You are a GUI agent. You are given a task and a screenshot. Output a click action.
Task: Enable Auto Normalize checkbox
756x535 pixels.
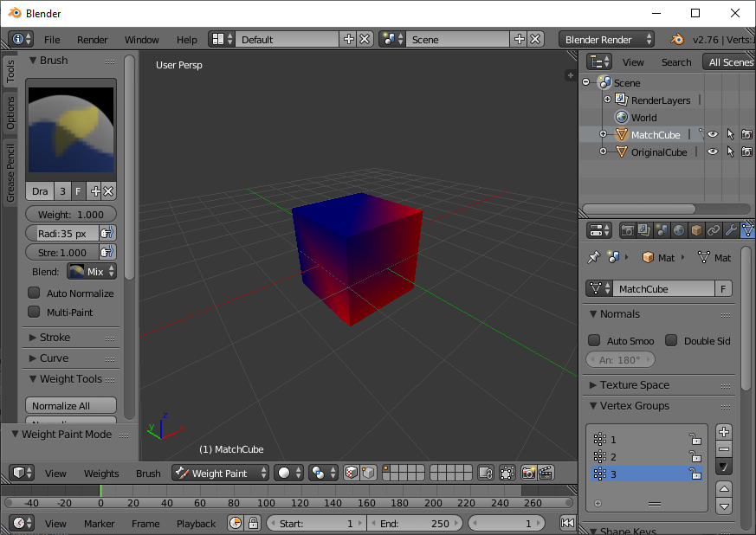[x=34, y=293]
